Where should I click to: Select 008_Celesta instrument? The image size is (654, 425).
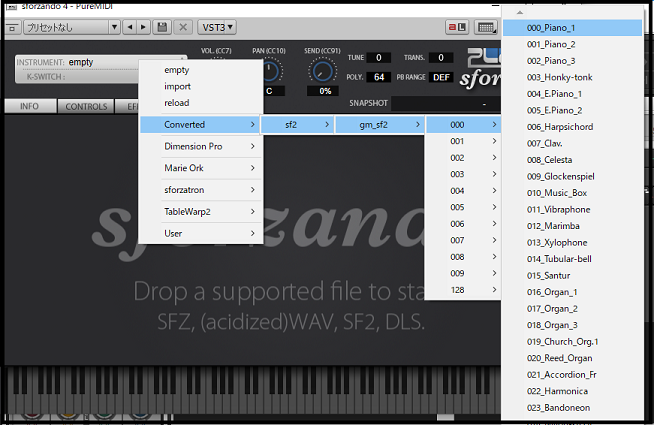point(572,160)
